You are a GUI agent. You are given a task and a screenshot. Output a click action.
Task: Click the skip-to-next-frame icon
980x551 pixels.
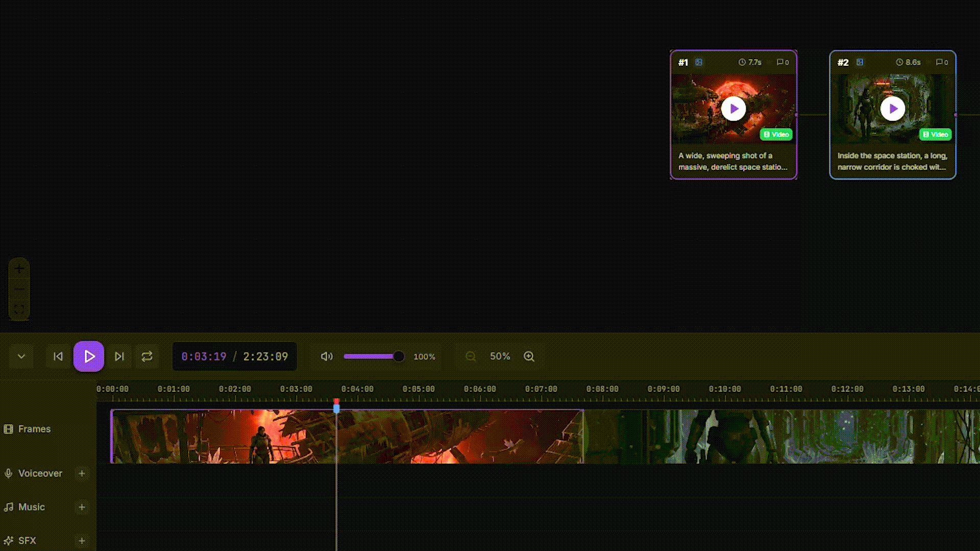119,356
